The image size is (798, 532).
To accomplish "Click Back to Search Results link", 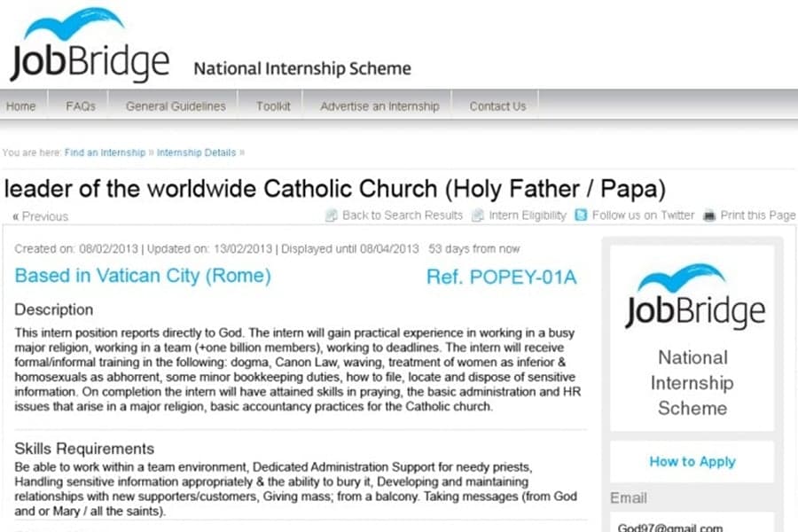I will (x=402, y=215).
